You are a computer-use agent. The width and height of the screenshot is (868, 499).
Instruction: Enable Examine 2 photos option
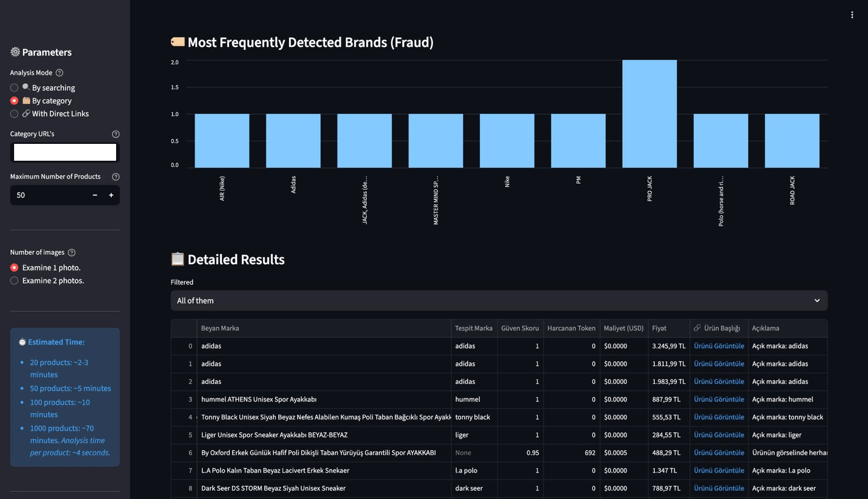[14, 281]
